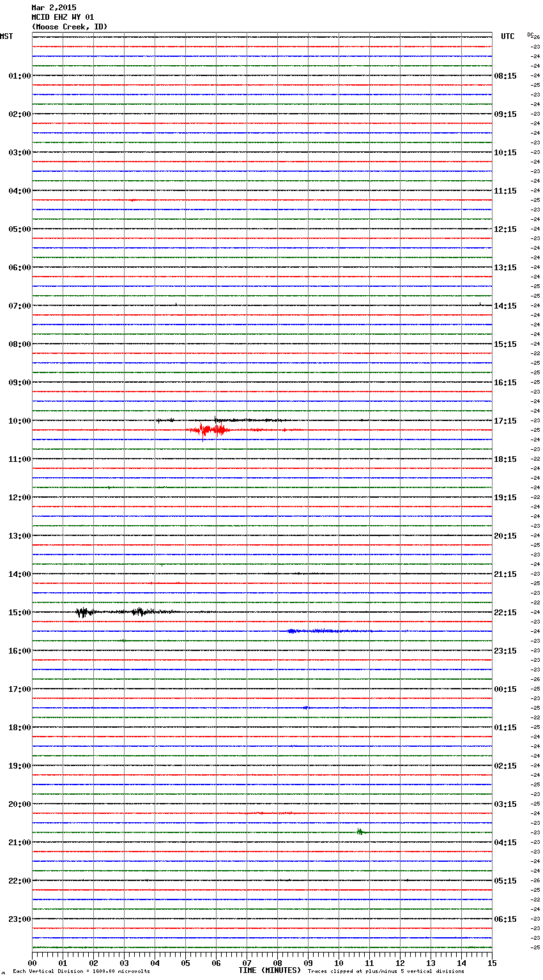Click minute tick '13' on bottom axis
The width and height of the screenshot is (543, 980).
[431, 963]
